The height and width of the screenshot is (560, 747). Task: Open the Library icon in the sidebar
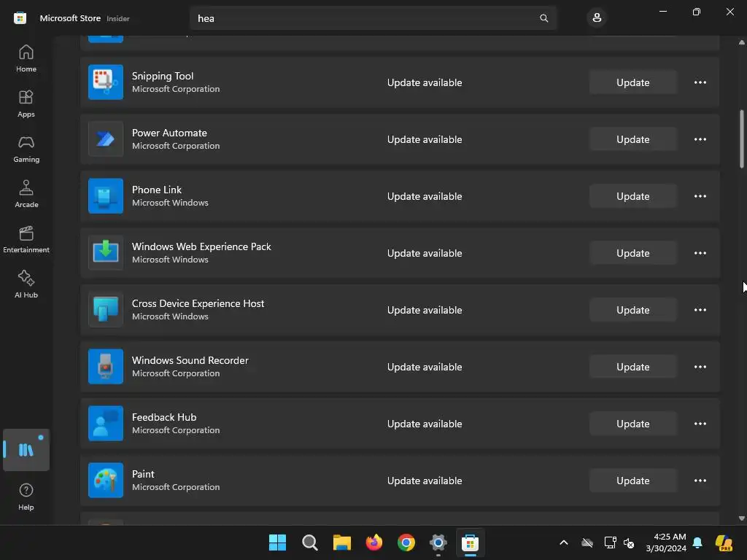[26, 449]
